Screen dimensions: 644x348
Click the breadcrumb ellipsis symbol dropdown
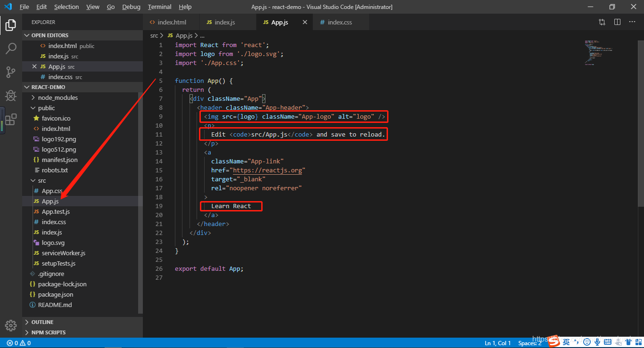tap(202, 35)
